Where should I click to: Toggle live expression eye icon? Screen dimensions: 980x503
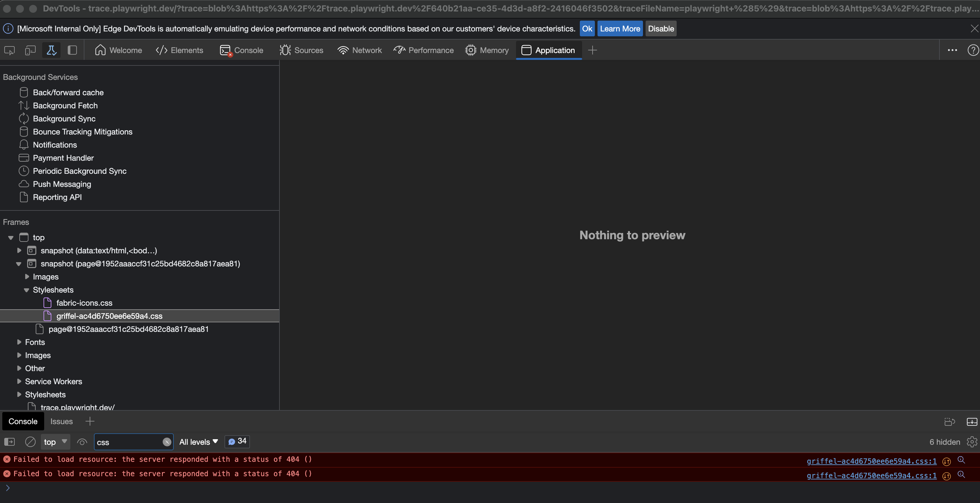click(82, 442)
